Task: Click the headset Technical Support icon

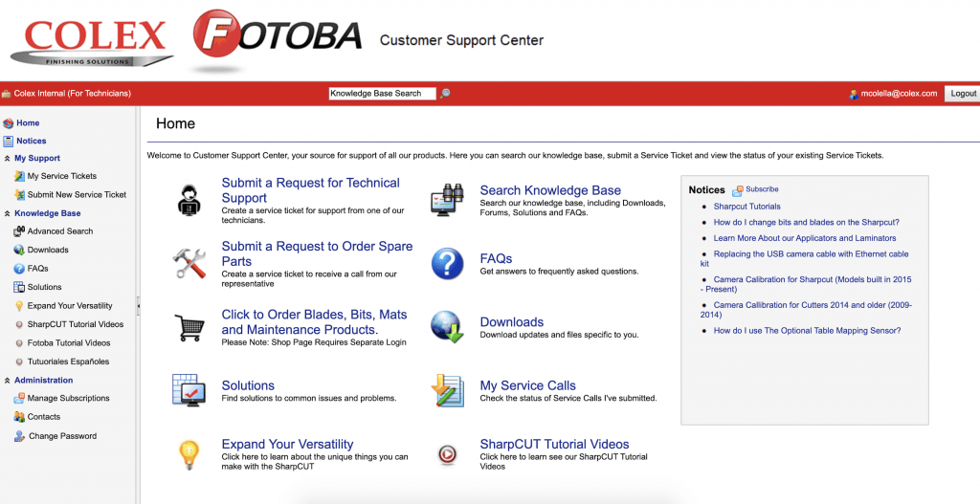Action: coord(189,200)
